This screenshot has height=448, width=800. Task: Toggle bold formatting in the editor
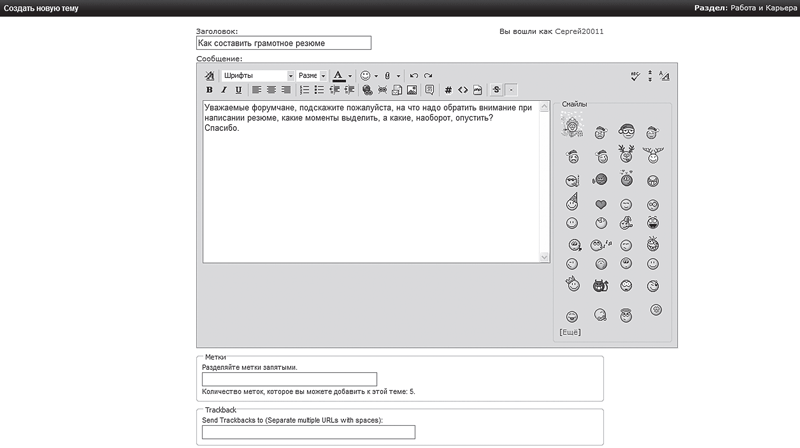[209, 90]
